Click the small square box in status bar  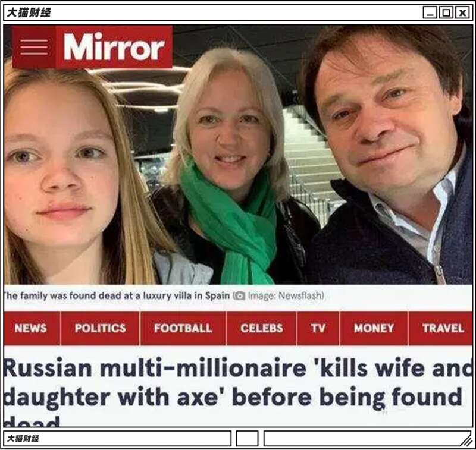(247, 439)
